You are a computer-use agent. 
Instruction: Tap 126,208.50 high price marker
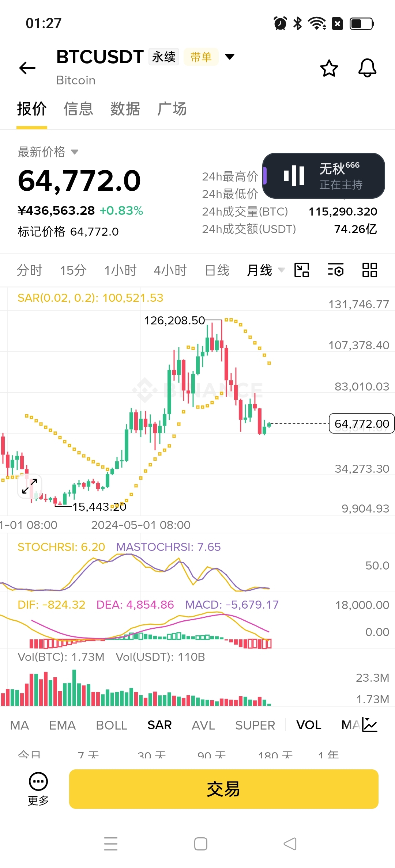(174, 320)
